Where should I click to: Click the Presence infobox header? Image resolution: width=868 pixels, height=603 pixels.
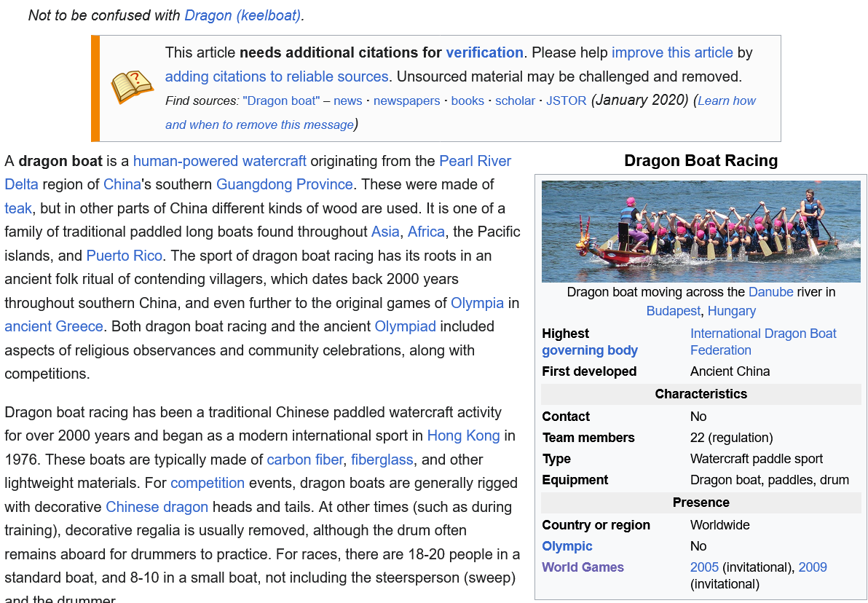tap(701, 502)
